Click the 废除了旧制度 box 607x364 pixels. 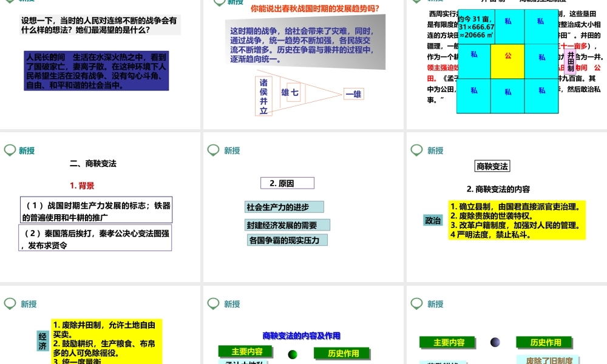pyautogui.click(x=548, y=360)
